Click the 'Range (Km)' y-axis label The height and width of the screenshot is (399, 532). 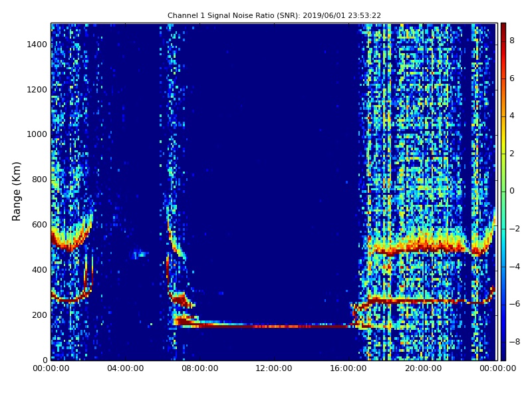16,192
